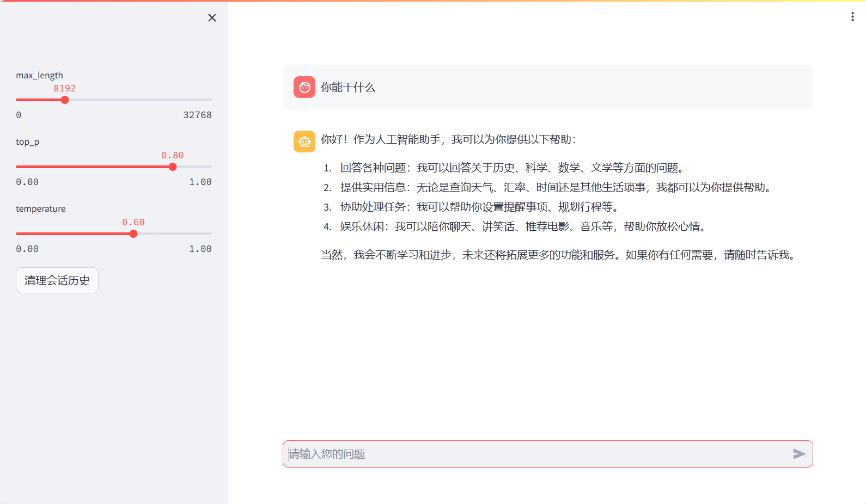
Task: Open the three-dot menu in top-right corner
Action: click(x=852, y=17)
